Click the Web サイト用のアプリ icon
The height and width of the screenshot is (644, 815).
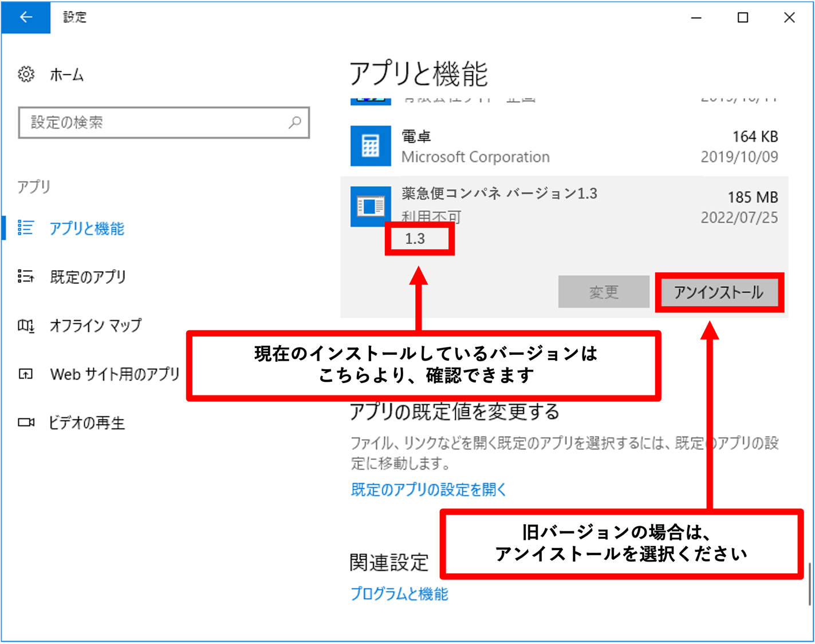26,374
